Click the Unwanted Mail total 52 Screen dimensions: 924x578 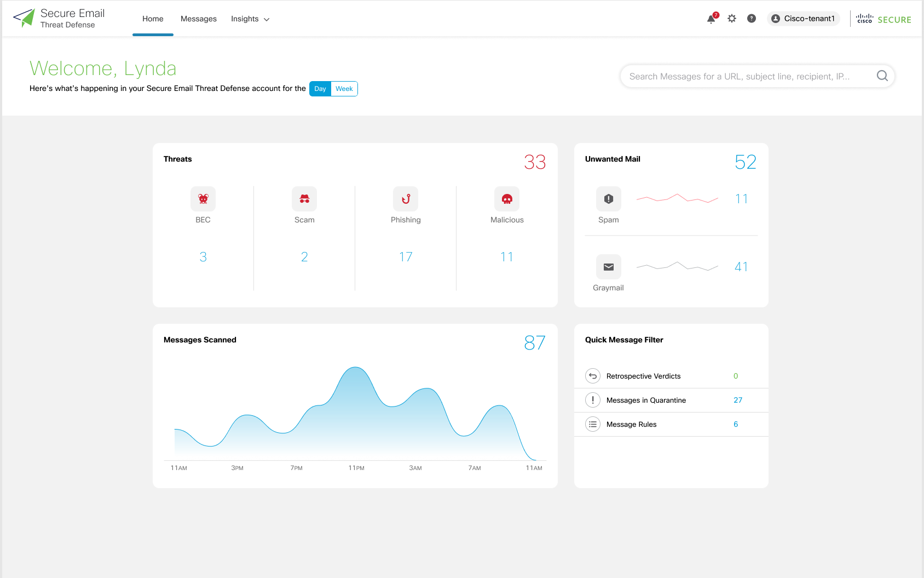746,162
